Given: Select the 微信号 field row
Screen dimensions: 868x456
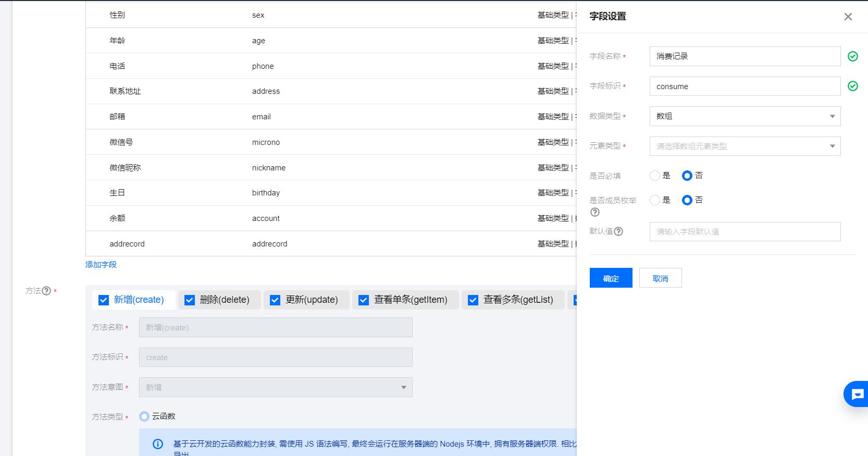Looking at the screenshot, I should click(x=331, y=142).
